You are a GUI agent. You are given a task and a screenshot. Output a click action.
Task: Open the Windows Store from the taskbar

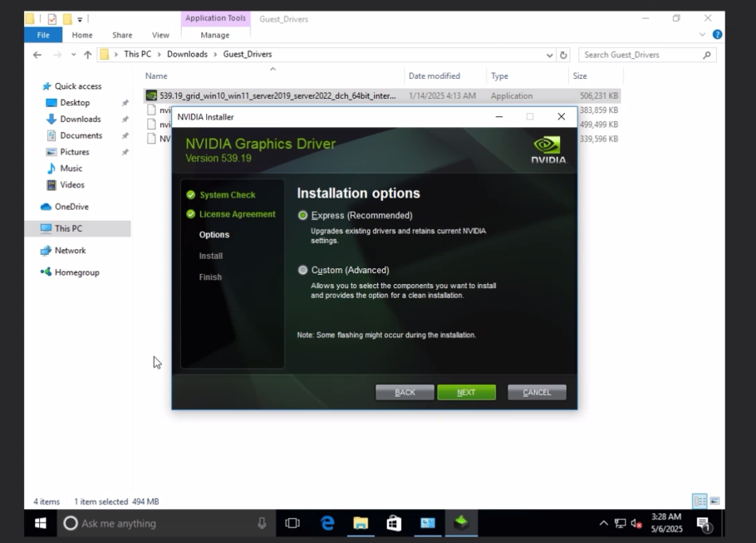[x=394, y=523]
